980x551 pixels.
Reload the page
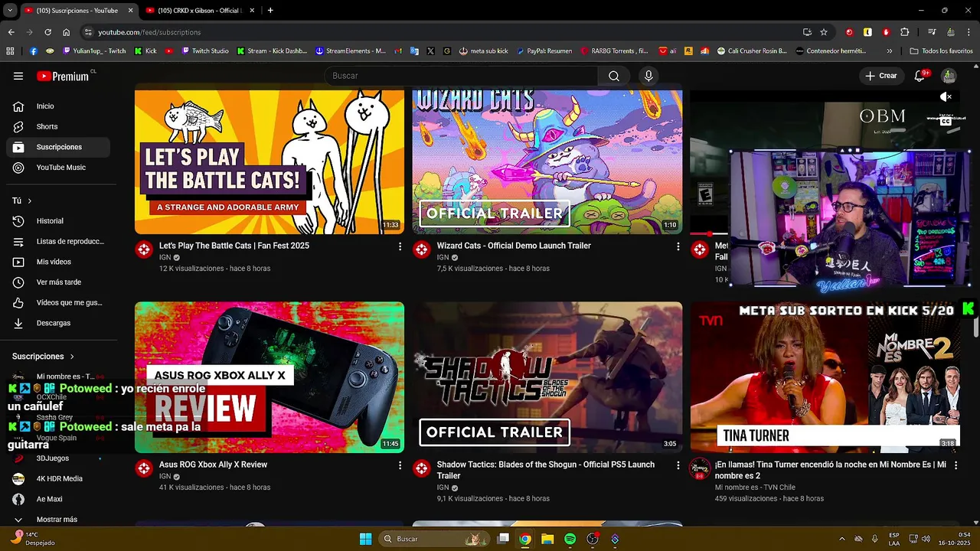47,32
